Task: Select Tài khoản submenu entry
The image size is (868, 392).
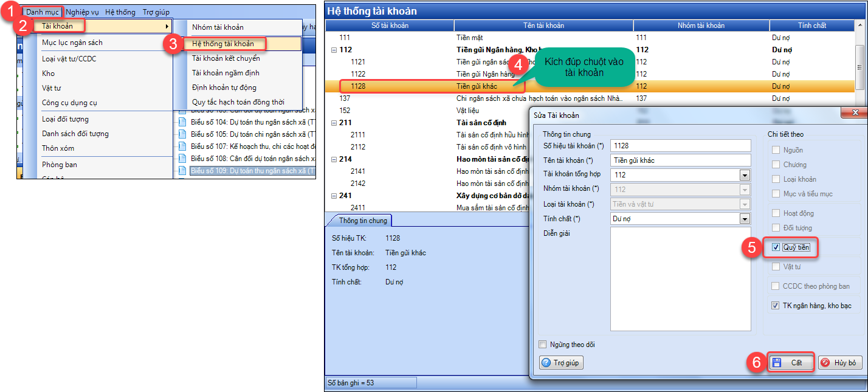Action: coord(103,26)
